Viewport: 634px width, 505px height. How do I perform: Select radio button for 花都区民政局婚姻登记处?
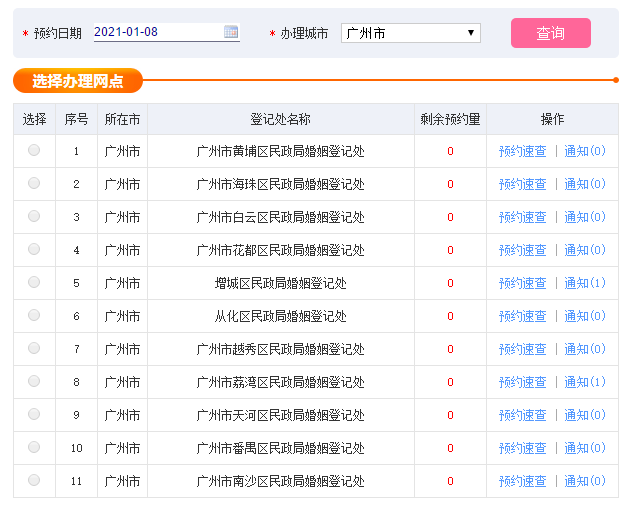click(x=34, y=249)
